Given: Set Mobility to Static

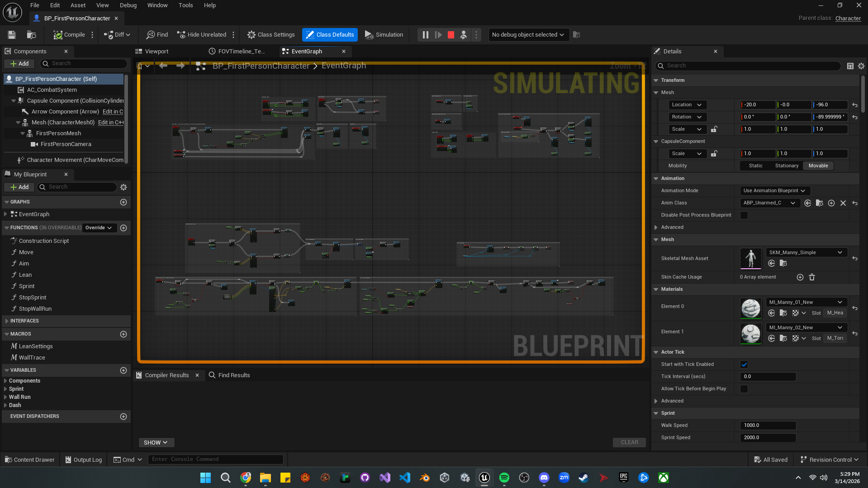Looking at the screenshot, I should pos(755,166).
